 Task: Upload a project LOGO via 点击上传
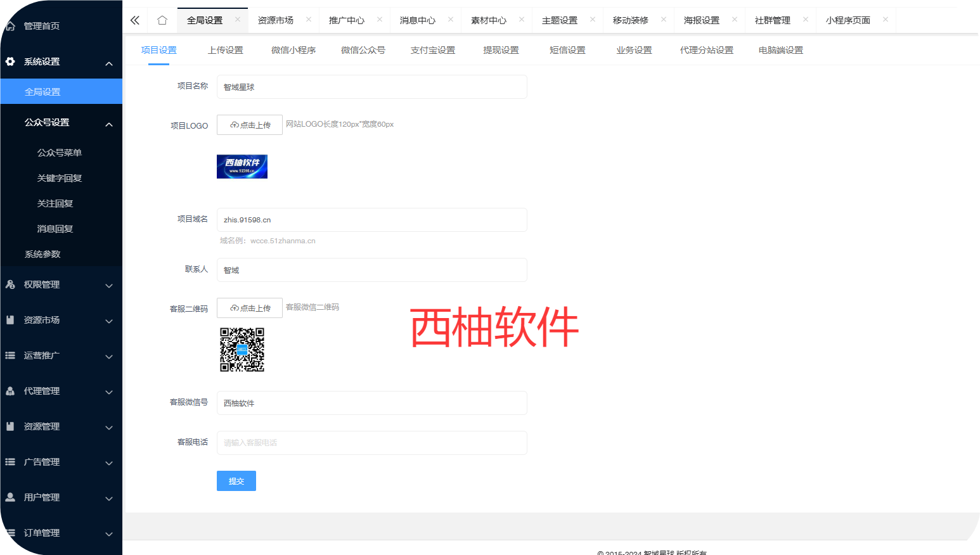(x=250, y=125)
